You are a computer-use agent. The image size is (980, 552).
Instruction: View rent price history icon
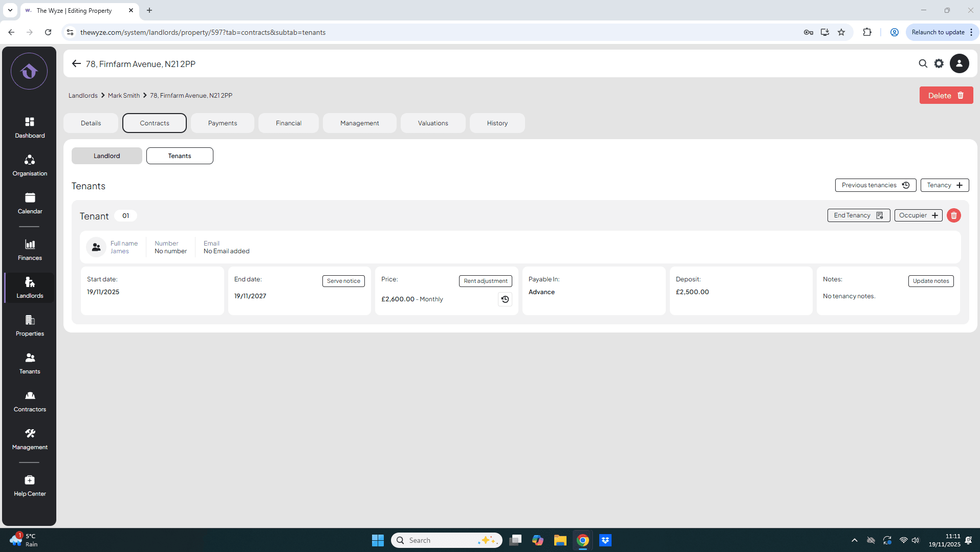[x=505, y=299]
